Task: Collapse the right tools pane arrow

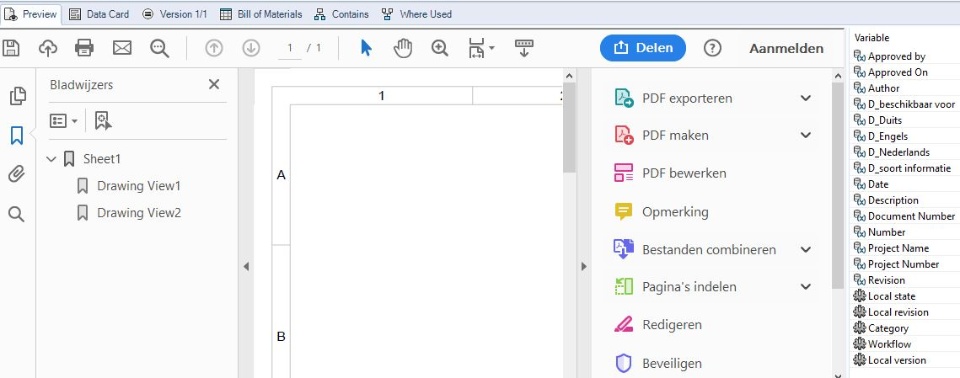Action: pos(583,266)
